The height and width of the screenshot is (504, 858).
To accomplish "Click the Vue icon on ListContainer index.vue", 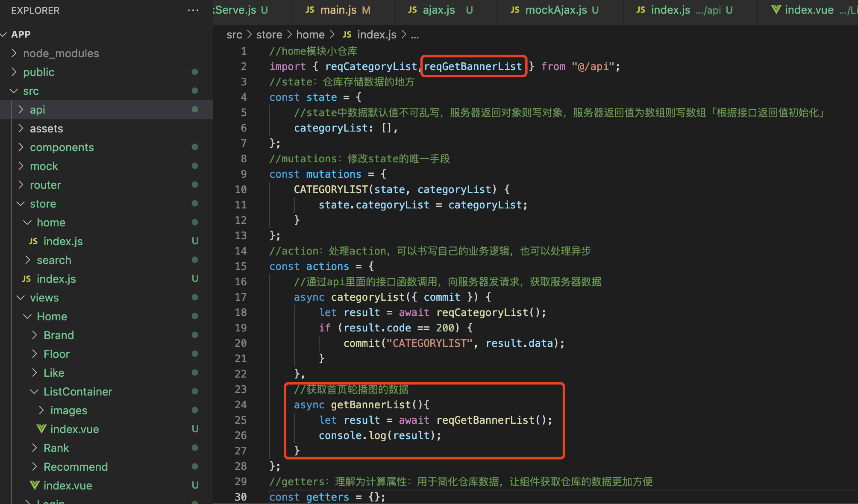I will [x=41, y=429].
